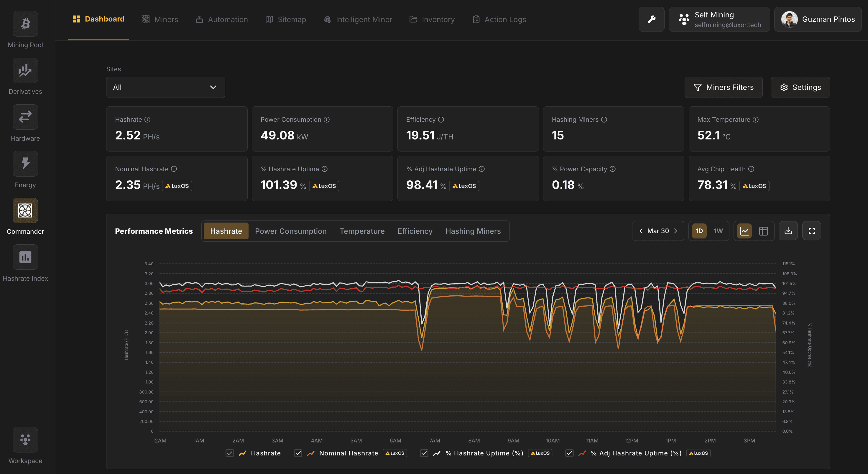This screenshot has width=868, height=474.
Task: Open the Mining Pool section
Action: pyautogui.click(x=25, y=24)
